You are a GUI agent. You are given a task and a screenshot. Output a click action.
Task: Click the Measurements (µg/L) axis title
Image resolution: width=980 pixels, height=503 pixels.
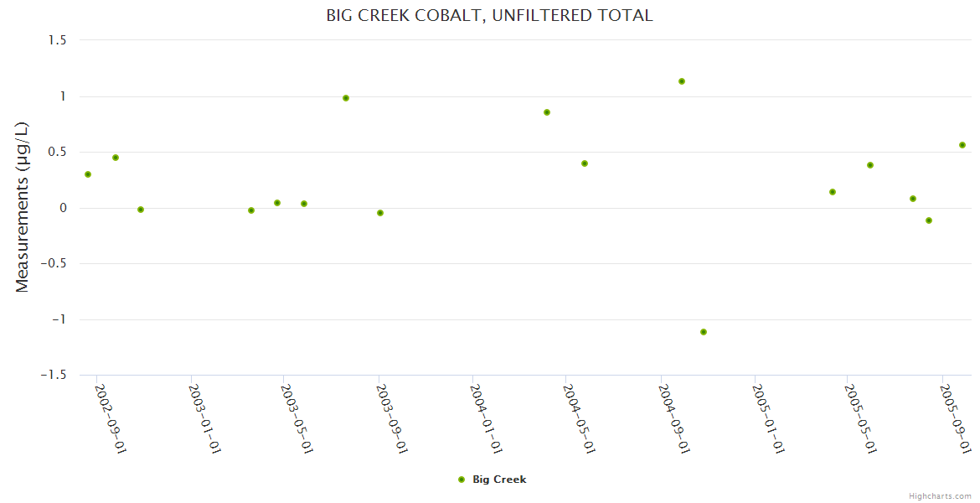click(x=23, y=207)
